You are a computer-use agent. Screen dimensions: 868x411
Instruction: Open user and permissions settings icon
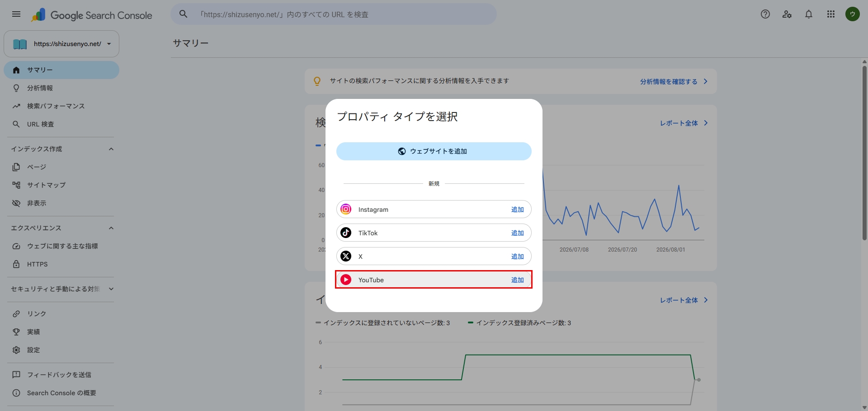[x=787, y=14]
